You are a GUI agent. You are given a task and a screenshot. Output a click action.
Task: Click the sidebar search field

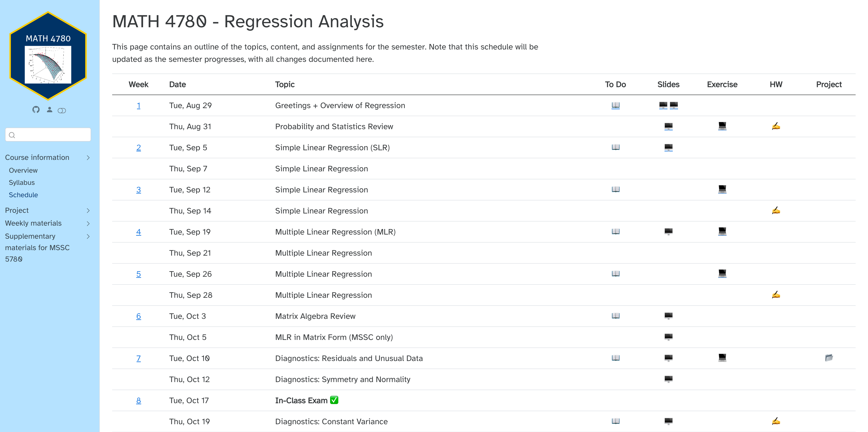click(x=48, y=135)
